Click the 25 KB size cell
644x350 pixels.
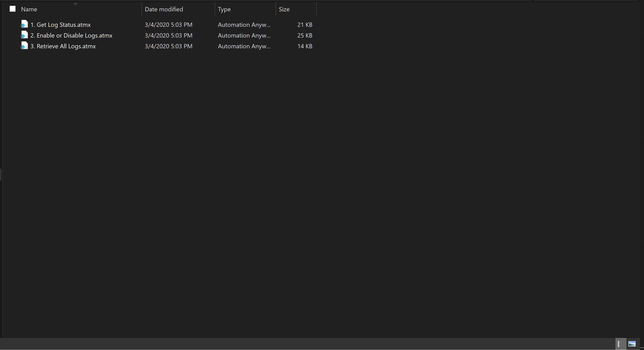pyautogui.click(x=305, y=36)
